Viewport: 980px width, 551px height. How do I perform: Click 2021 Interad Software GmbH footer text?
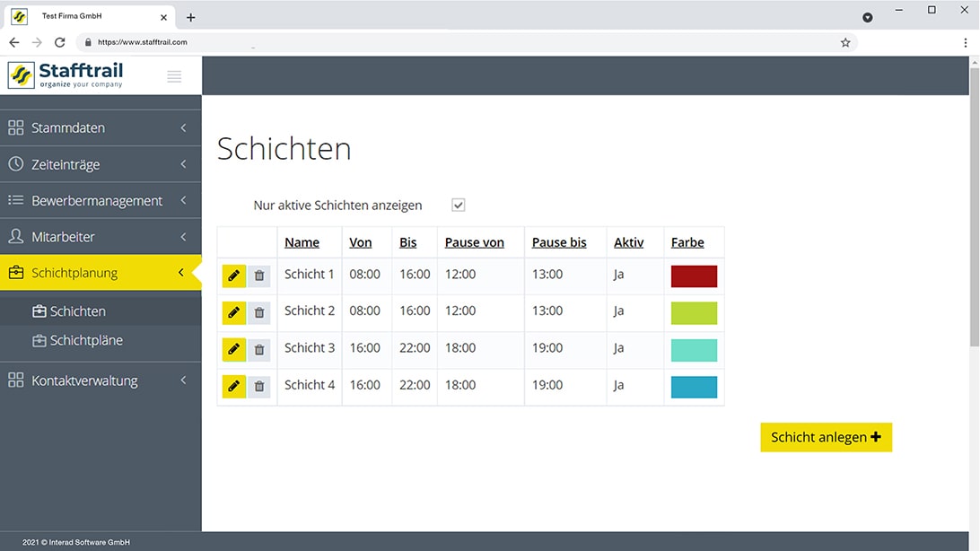tap(76, 542)
